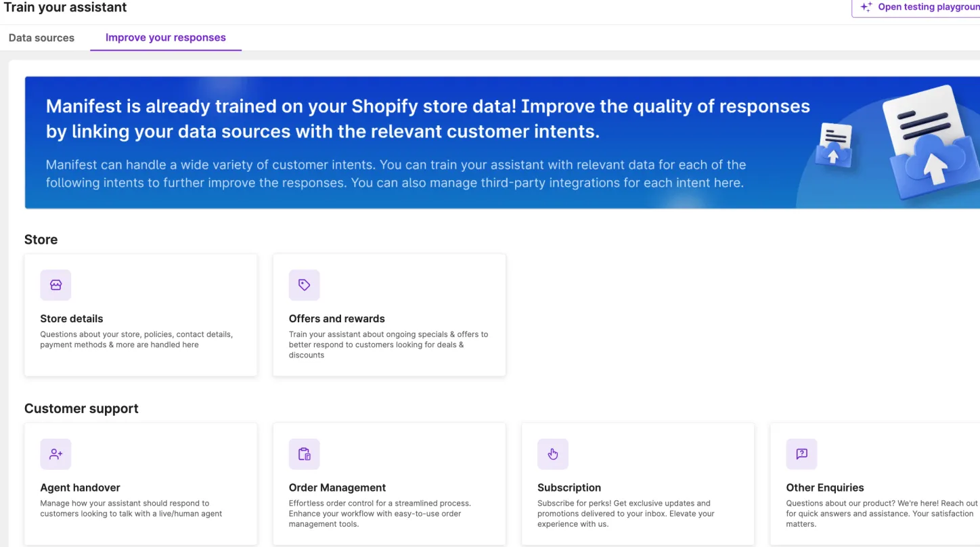Open the testing playground button
Image resolution: width=980 pixels, height=547 pixels.
tap(916, 7)
